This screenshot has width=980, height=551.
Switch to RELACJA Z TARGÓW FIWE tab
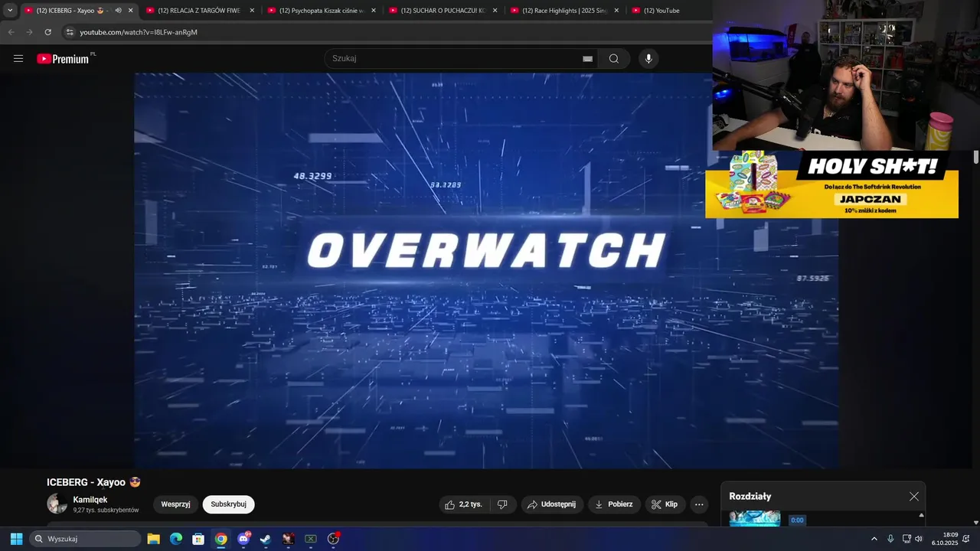199,11
